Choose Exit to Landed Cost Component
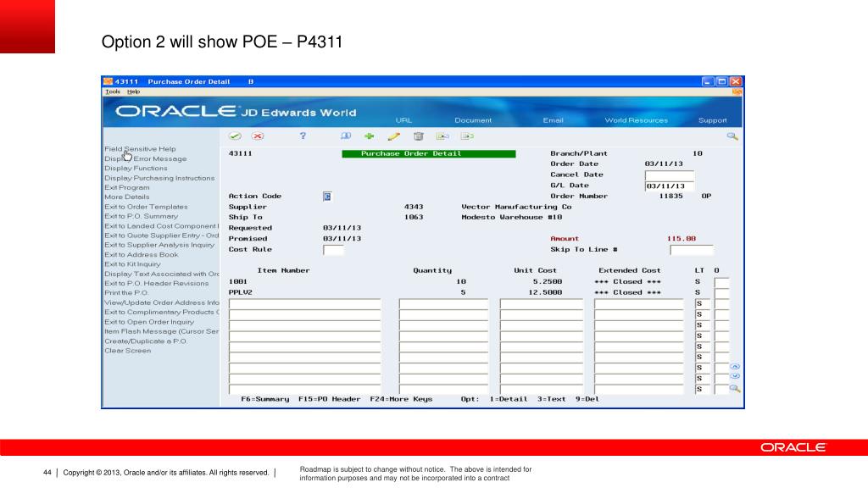Screen dimensions: 868x488 (x=162, y=225)
